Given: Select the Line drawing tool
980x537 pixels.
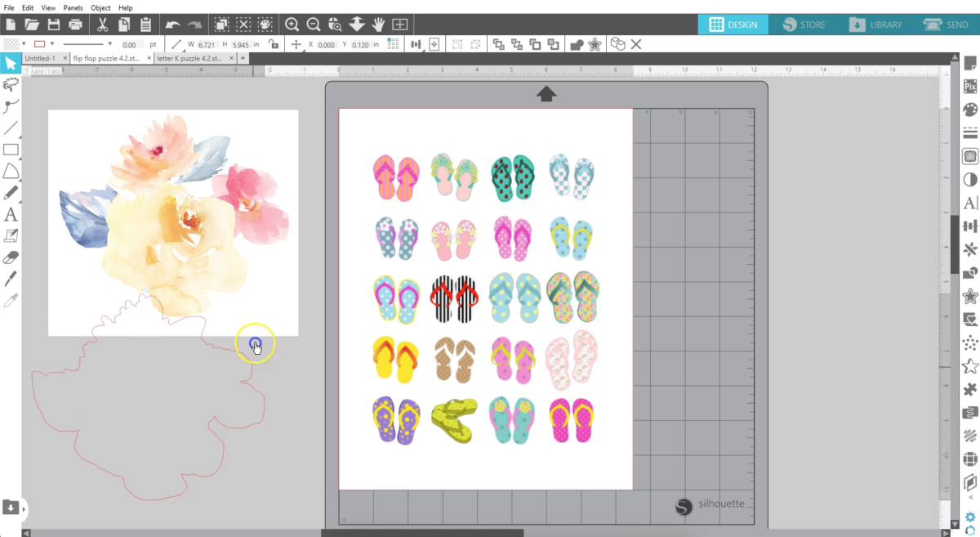Looking at the screenshot, I should (x=11, y=128).
